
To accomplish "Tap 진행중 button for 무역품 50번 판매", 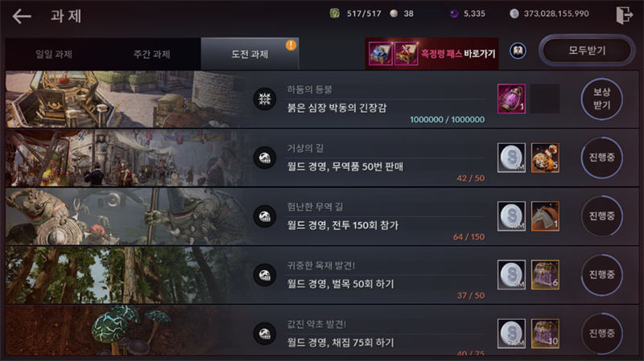I will coord(601,158).
